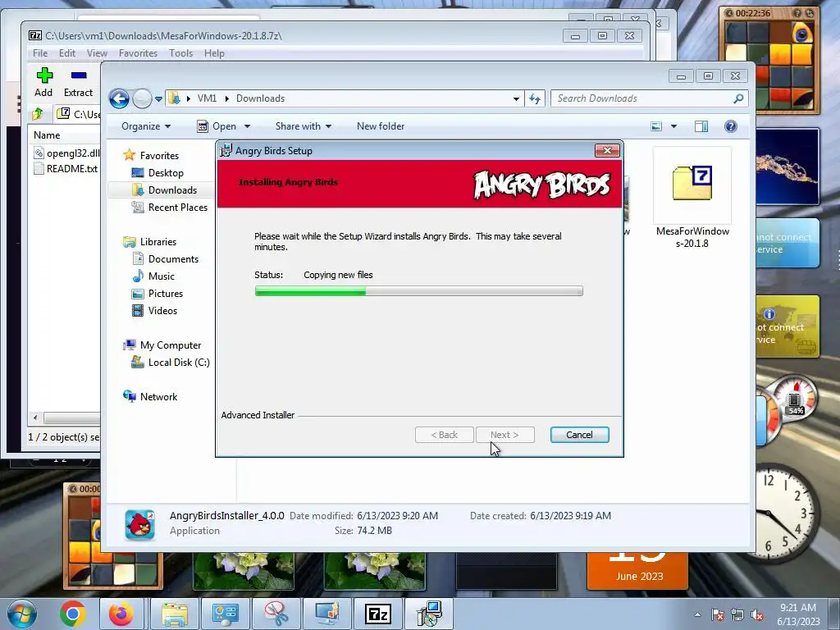Click the VM1 breadcrumb in address bar

[x=207, y=98]
